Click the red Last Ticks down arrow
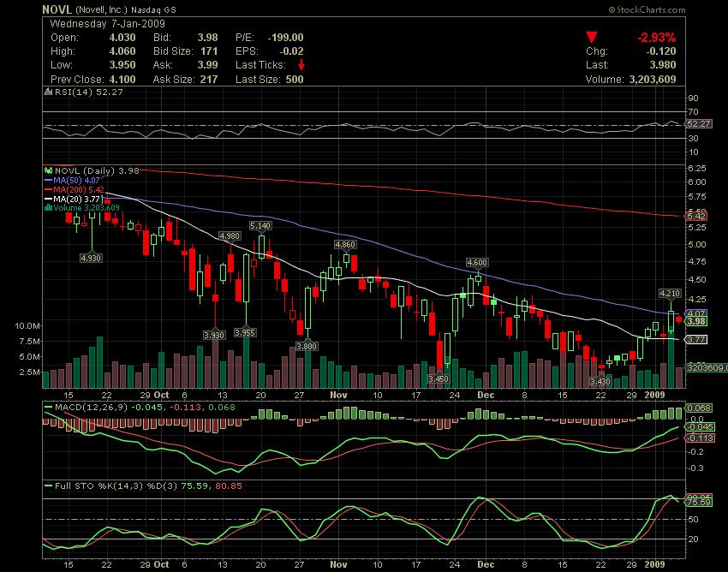728x572 pixels. [301, 64]
